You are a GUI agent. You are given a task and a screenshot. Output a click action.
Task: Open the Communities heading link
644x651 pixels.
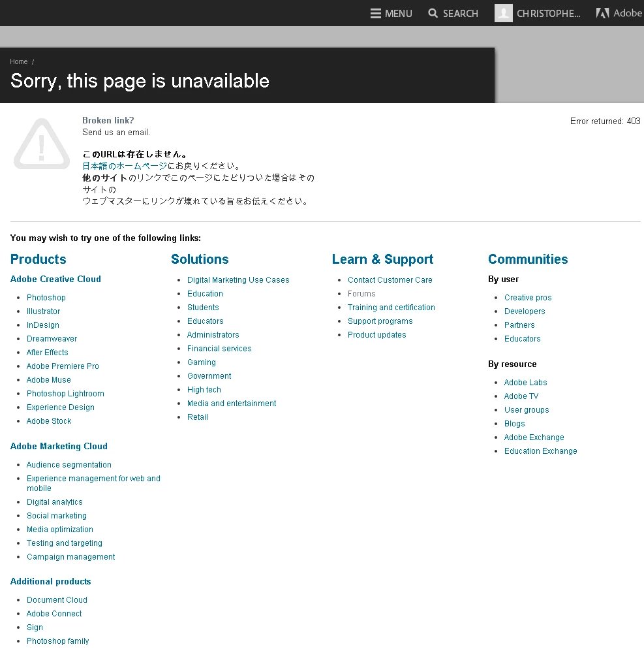pos(528,259)
